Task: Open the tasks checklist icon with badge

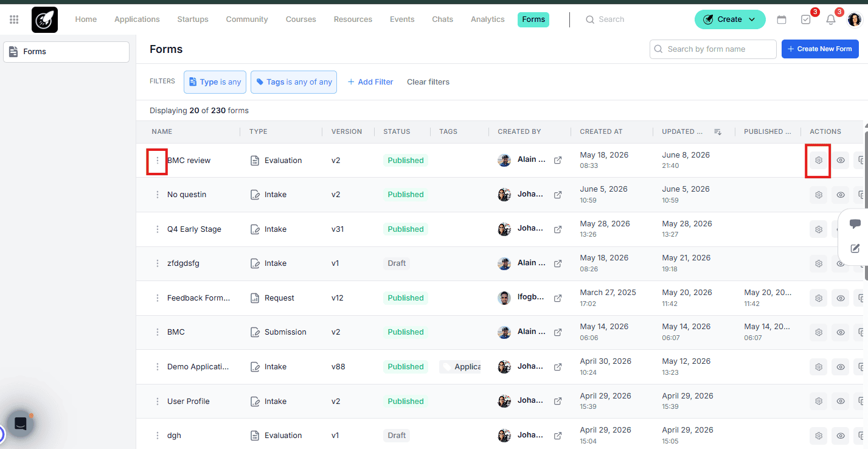Action: pyautogui.click(x=806, y=19)
